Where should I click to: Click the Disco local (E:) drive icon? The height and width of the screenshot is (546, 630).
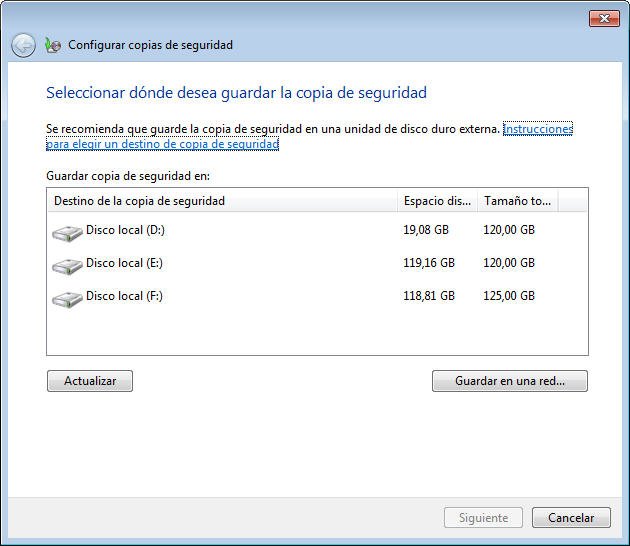(x=67, y=265)
